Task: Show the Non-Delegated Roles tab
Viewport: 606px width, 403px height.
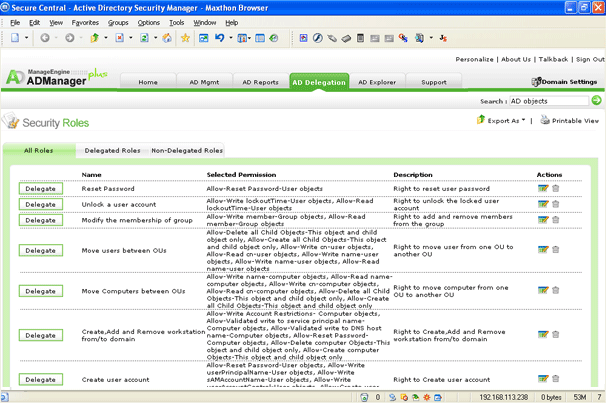Action: pyautogui.click(x=187, y=150)
